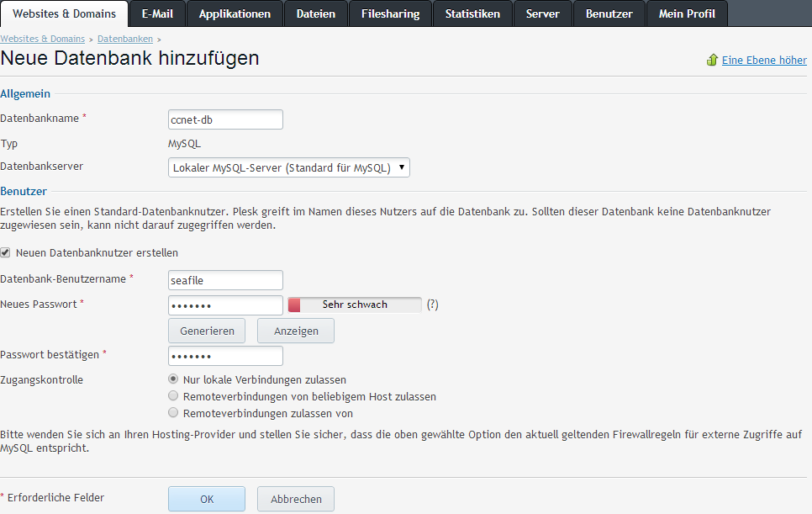Toggle the Neuen Datenbanknutzer erstellen checkbox
Screen dimensions: 812x514
(x=6, y=252)
